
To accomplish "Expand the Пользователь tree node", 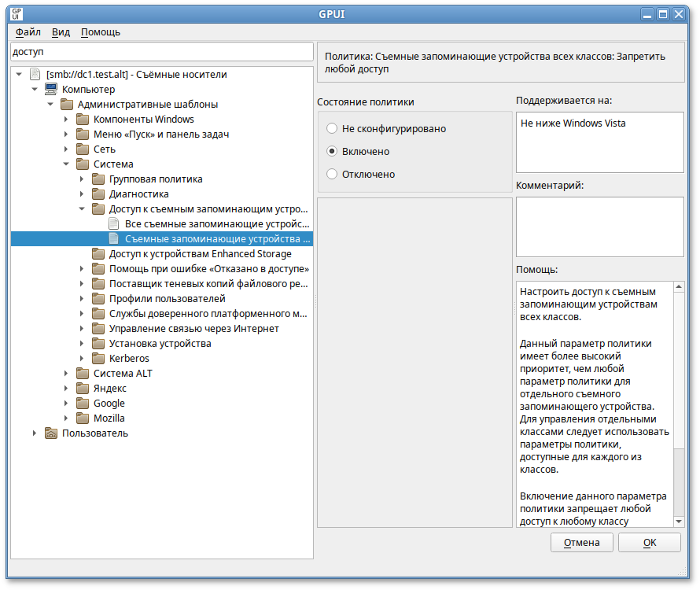I will 35,433.
